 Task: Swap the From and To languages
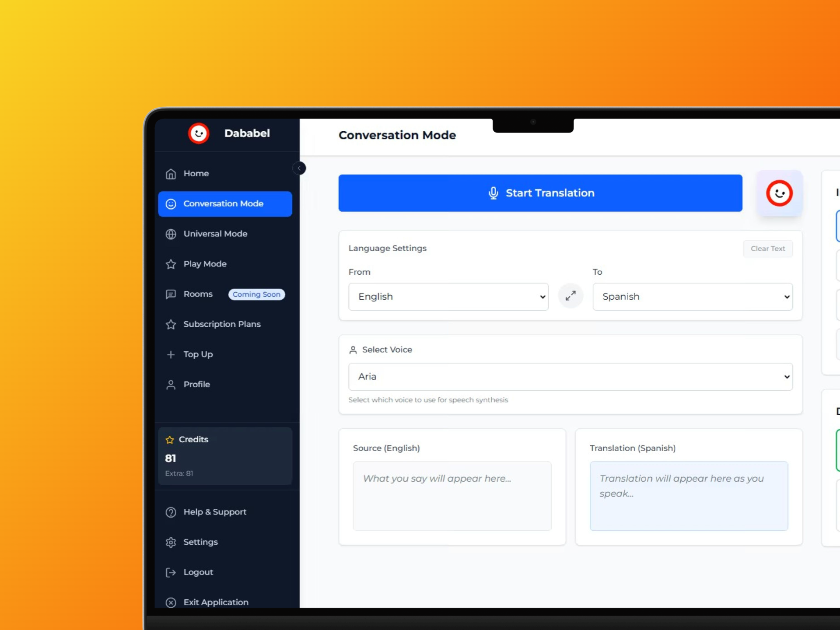pyautogui.click(x=570, y=296)
